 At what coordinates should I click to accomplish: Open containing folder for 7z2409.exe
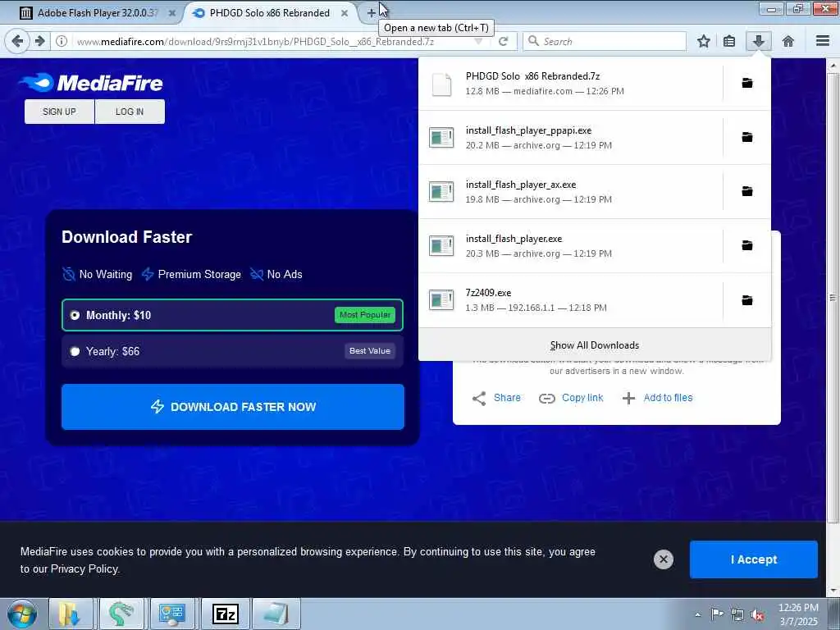click(746, 300)
